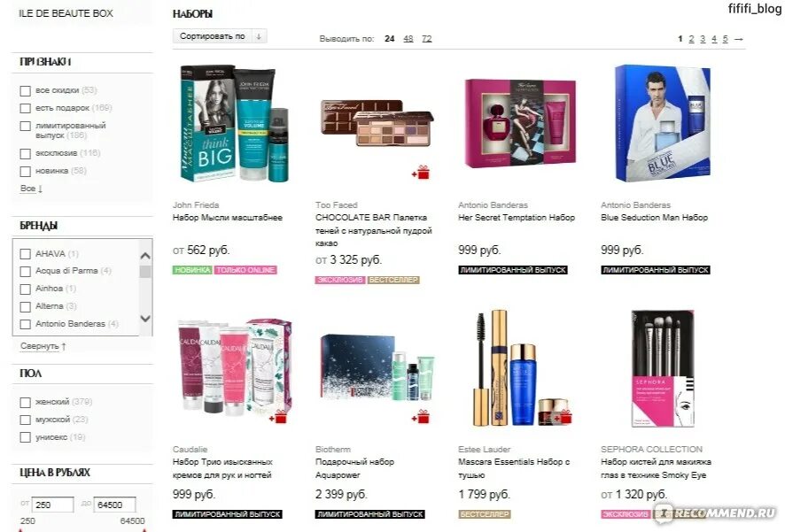Open the 'Сортировать по' dropdown
Screen dimensions: 785x532
tap(220, 36)
